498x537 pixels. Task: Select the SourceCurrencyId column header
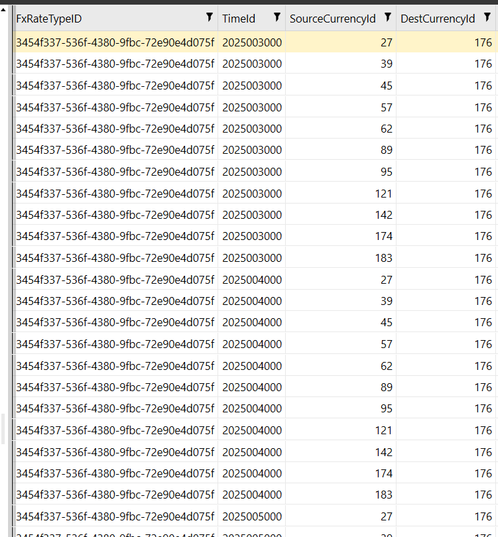pyautogui.click(x=333, y=18)
